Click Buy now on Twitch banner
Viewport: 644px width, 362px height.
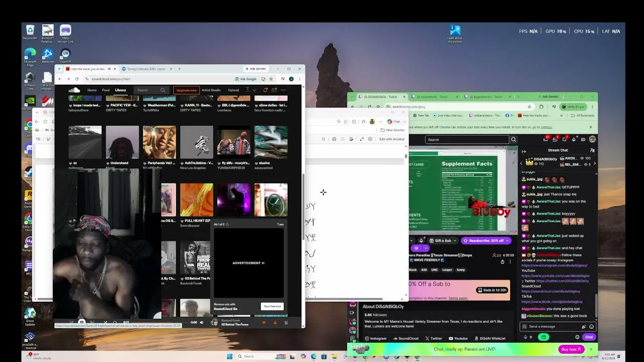pos(571,349)
